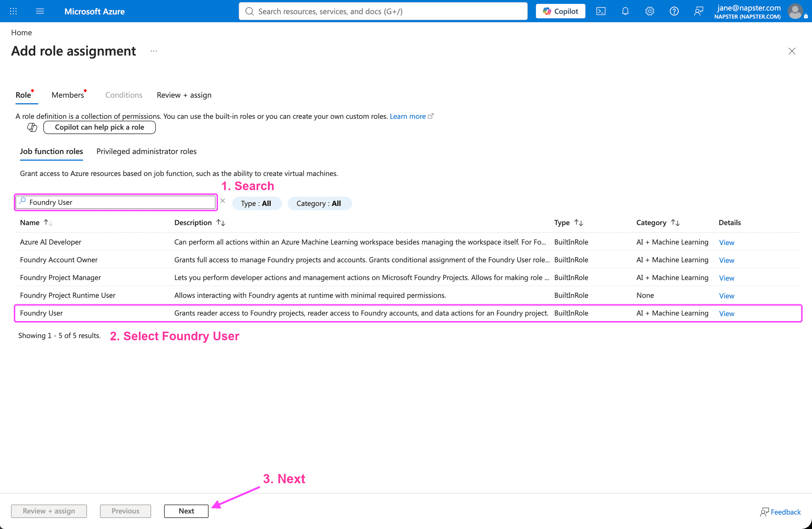Click Copilot can help pick a role
Viewport: 812px width, 529px height.
[99, 127]
